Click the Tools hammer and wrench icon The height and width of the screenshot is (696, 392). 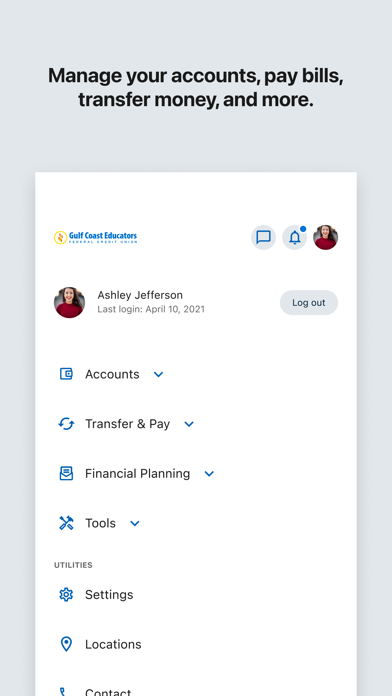[66, 523]
